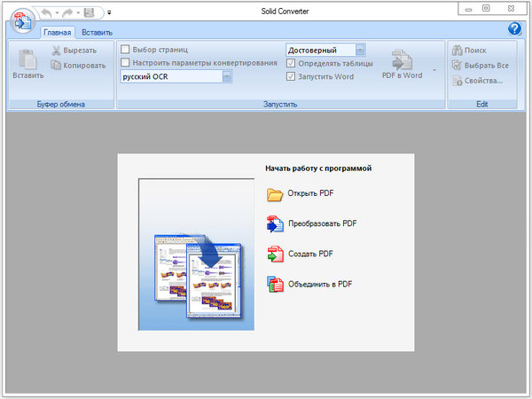Click the Открыть PDF folder icon

(275, 194)
